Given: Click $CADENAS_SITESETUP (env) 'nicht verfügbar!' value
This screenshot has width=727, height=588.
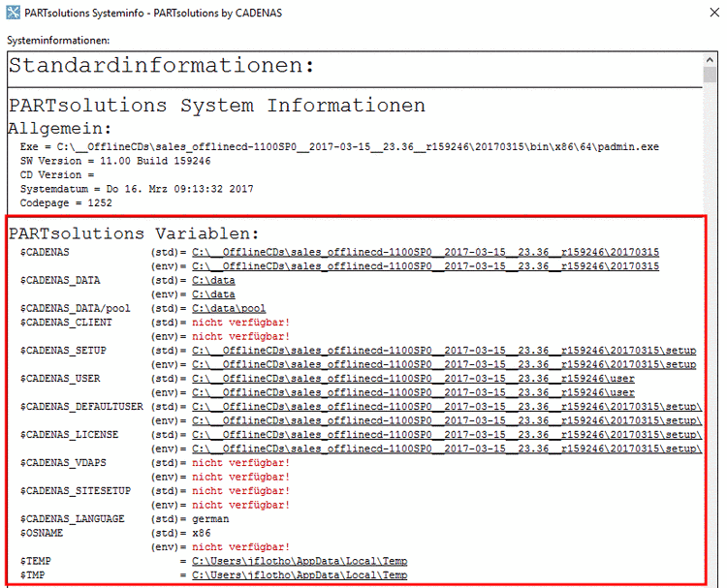Looking at the screenshot, I should pos(240,505).
